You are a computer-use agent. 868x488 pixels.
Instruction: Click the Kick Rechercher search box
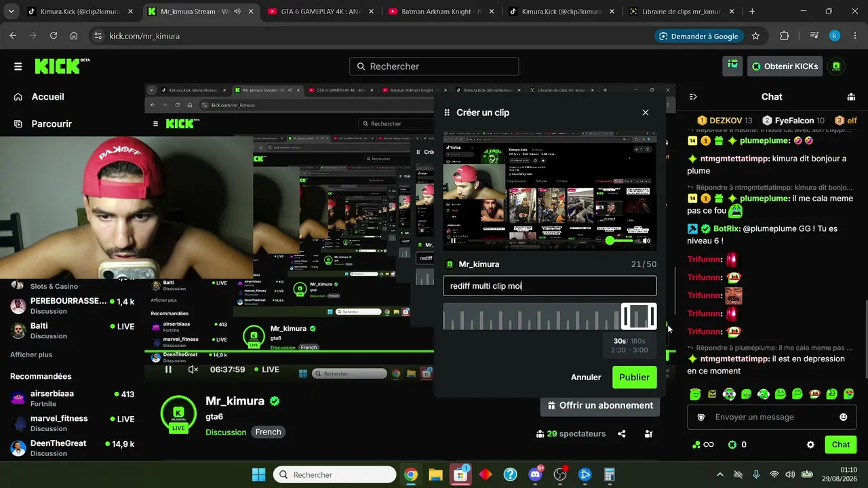pyautogui.click(x=434, y=66)
